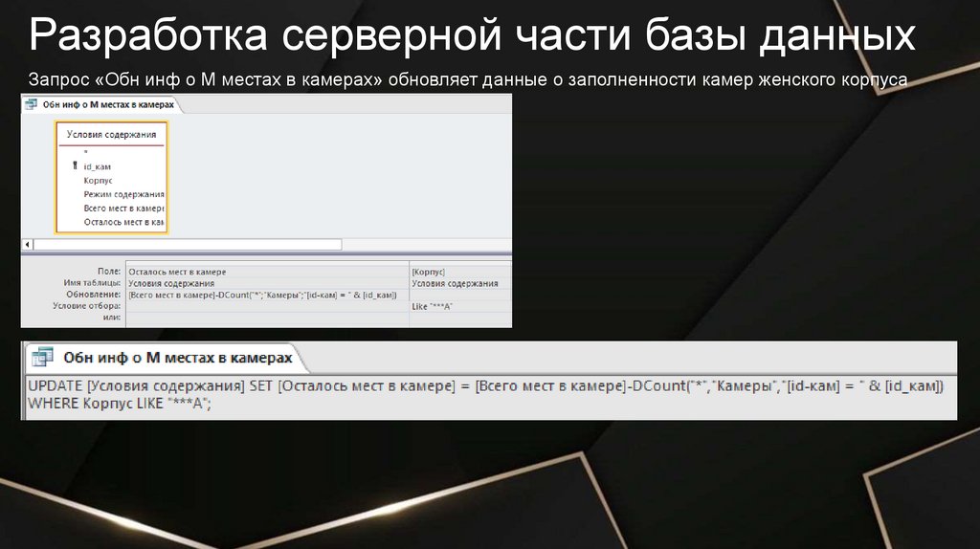980x549 pixels.
Task: Click the Поле cell Осталось мест в камере
Action: (268, 272)
